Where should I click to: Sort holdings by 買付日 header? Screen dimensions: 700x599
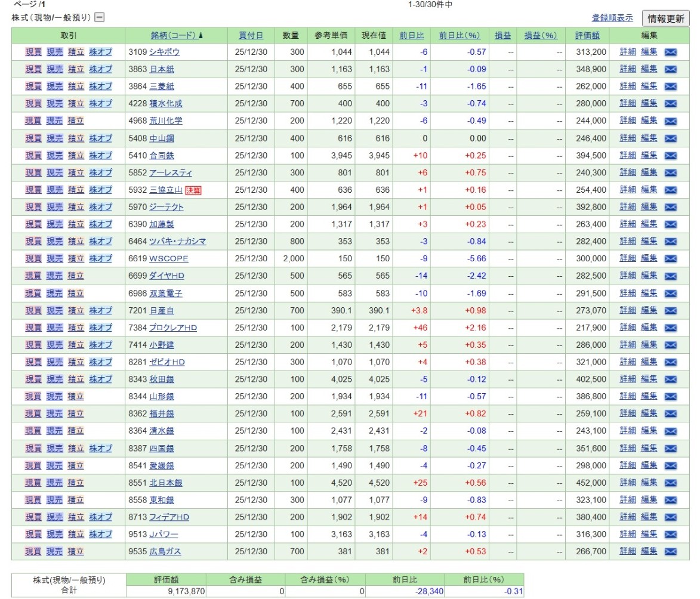pyautogui.click(x=251, y=36)
